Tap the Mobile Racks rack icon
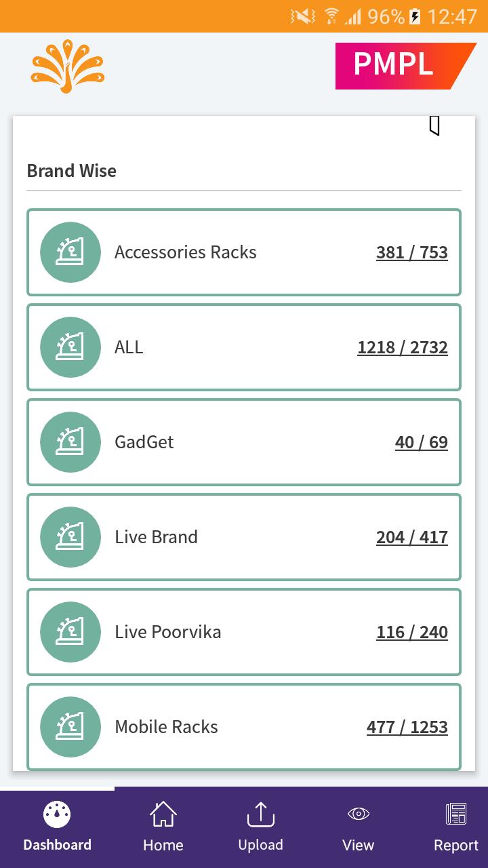The height and width of the screenshot is (868, 488). 70,727
